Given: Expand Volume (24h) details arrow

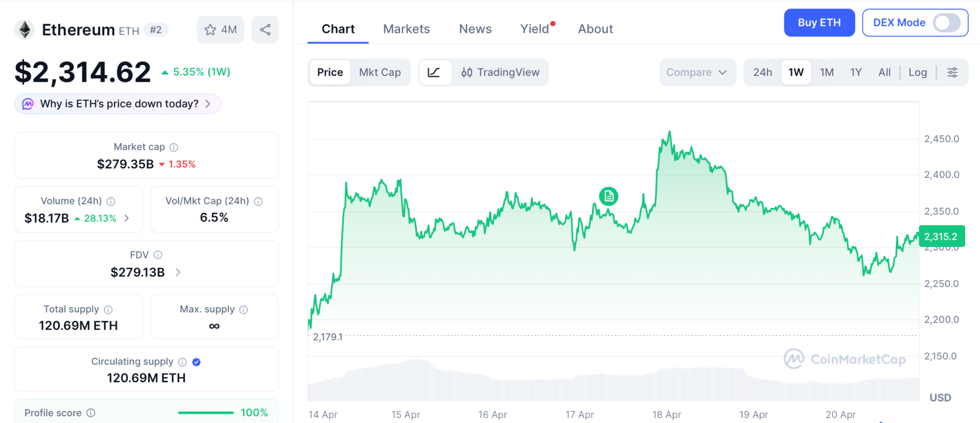Looking at the screenshot, I should pos(127,218).
